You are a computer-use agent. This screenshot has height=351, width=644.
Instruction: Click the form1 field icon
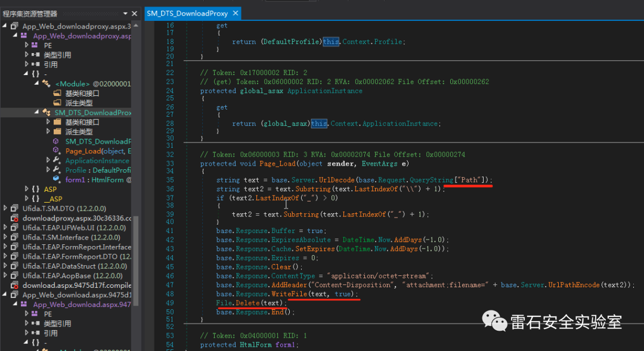click(56, 179)
